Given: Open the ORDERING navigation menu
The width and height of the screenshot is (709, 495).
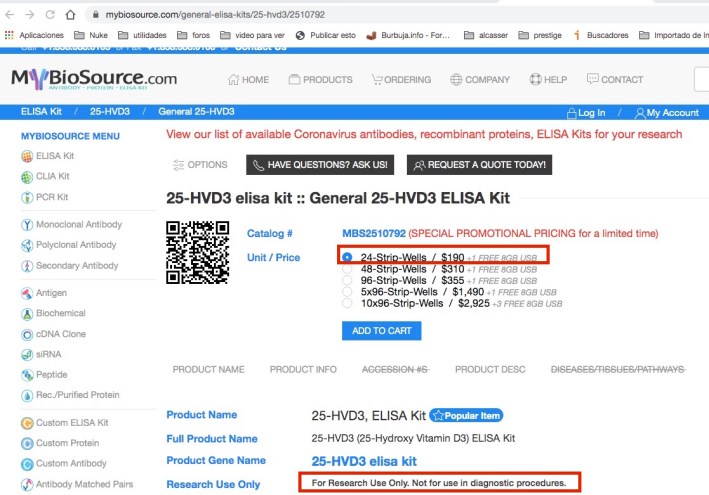Looking at the screenshot, I should [x=400, y=80].
